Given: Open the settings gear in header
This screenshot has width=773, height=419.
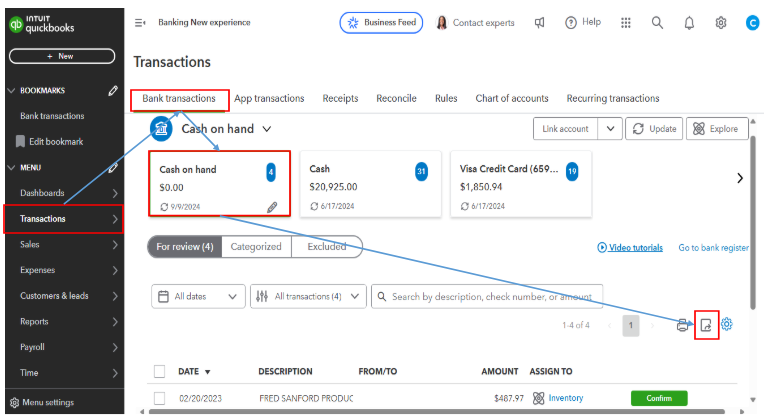Looking at the screenshot, I should click(720, 23).
